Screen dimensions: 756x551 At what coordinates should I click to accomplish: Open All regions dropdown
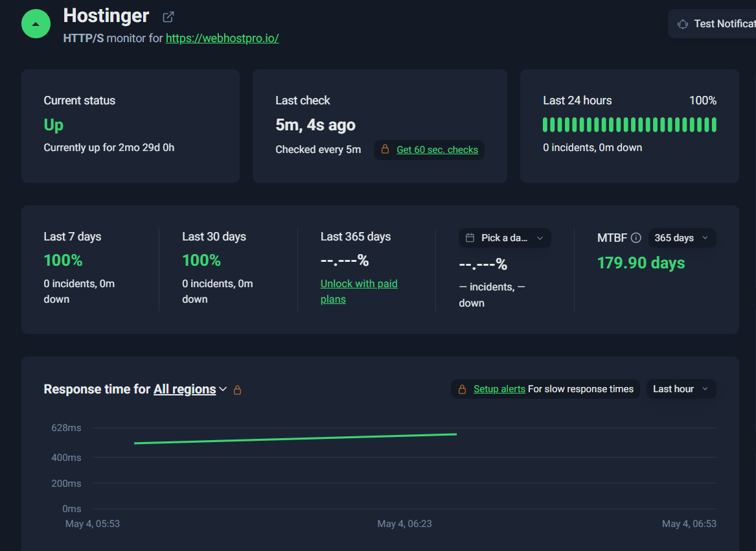click(x=190, y=389)
